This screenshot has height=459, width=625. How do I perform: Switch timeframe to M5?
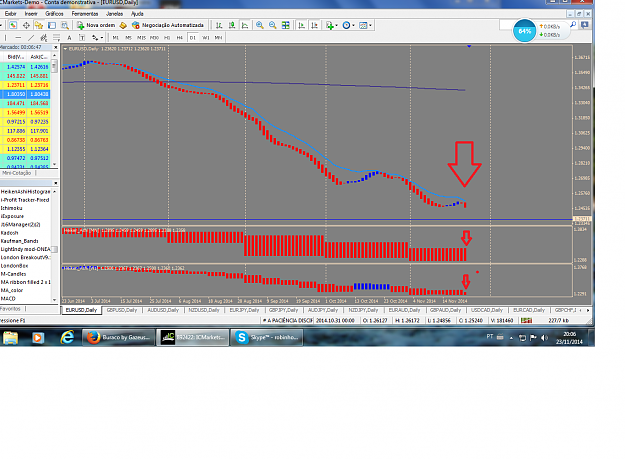(x=128, y=37)
